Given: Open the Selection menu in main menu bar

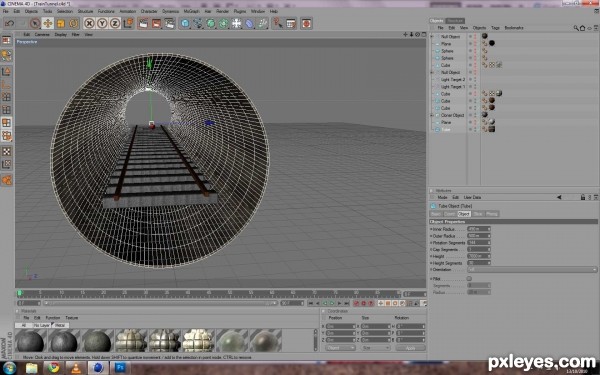Looking at the screenshot, I should click(x=65, y=11).
